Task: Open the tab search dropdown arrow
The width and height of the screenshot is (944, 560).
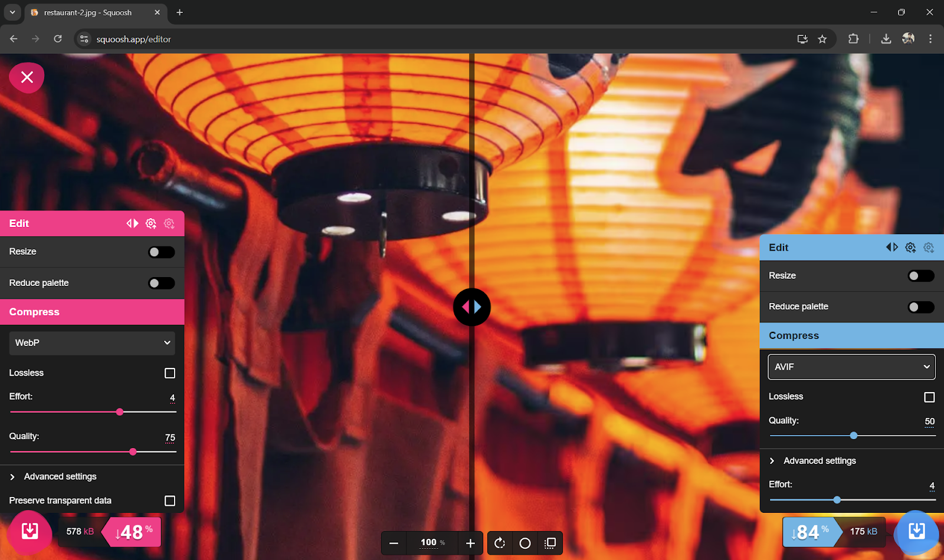Action: [x=12, y=12]
